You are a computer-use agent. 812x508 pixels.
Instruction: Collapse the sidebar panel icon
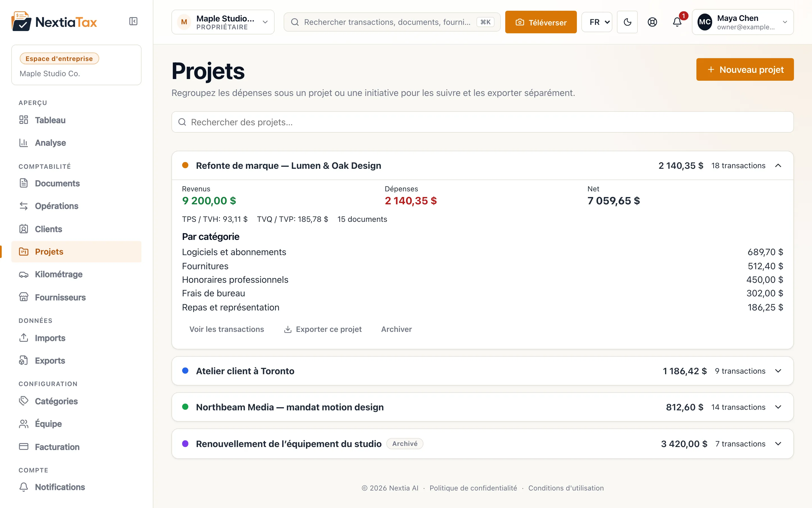tap(133, 21)
